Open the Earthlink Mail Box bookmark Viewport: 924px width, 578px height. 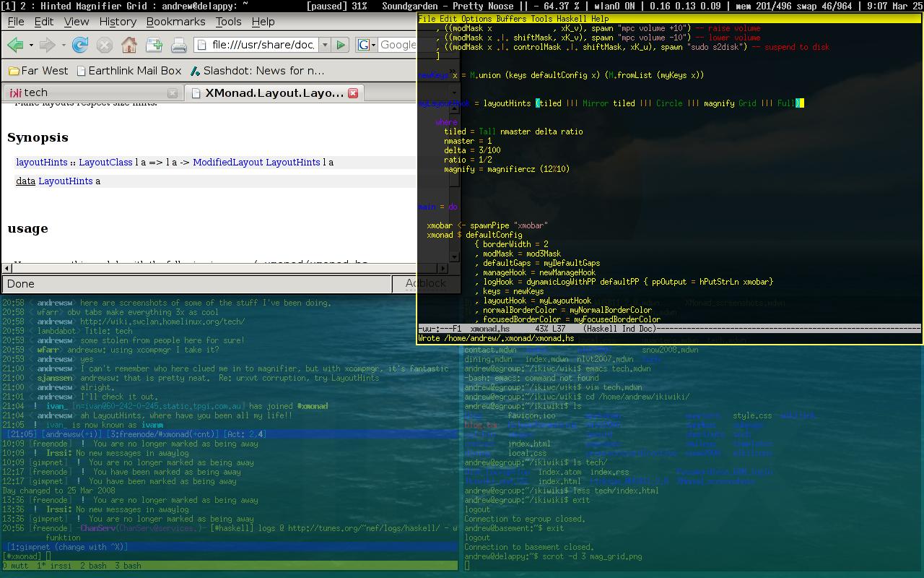[129, 71]
